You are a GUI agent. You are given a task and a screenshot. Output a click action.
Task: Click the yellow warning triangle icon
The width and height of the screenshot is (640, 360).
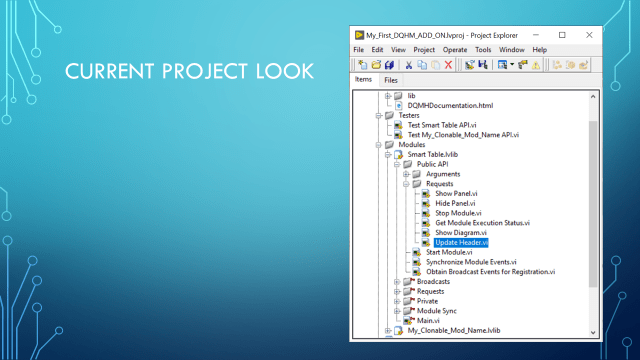click(536, 65)
